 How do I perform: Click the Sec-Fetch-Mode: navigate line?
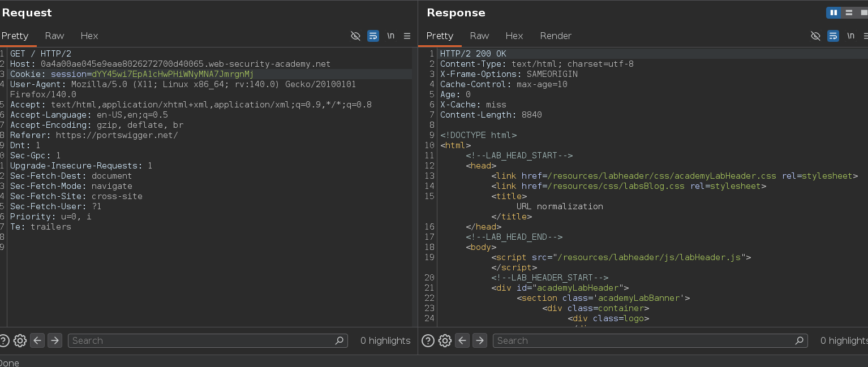[71, 186]
